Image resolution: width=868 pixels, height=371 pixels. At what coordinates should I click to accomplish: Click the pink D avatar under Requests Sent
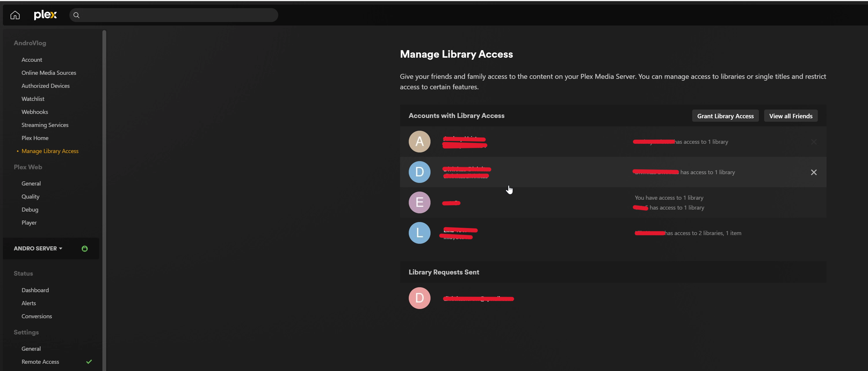click(419, 298)
